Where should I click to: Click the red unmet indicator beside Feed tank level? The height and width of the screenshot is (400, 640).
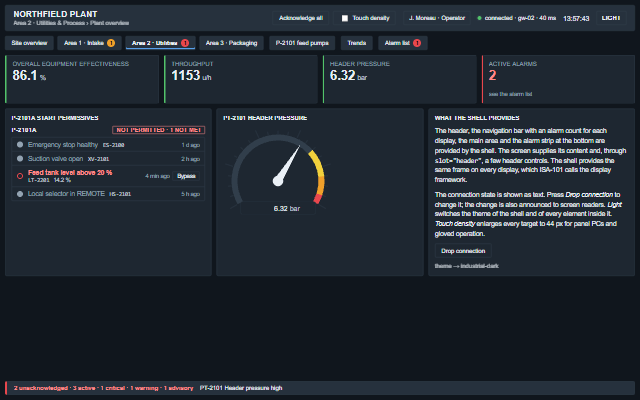point(20,176)
